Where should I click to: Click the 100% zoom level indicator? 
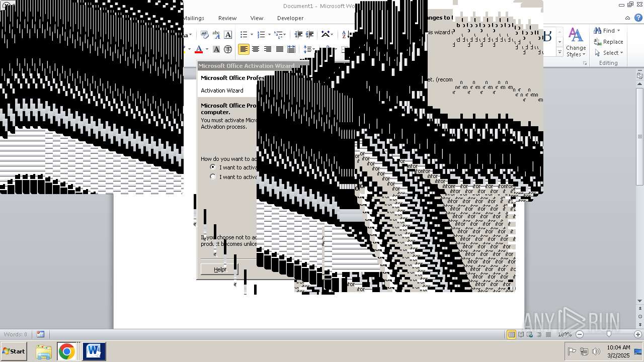point(565,334)
